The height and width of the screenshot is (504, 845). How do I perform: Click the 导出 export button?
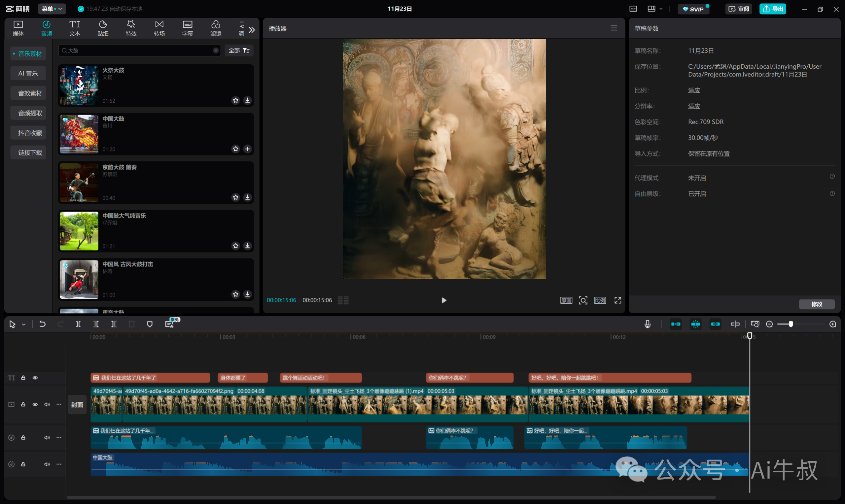coord(773,9)
